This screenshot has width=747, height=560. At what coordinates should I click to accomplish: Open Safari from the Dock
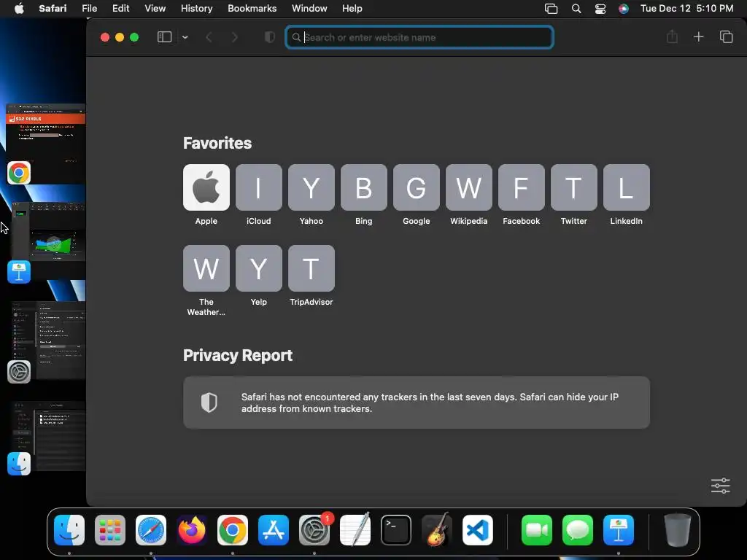coord(151,530)
